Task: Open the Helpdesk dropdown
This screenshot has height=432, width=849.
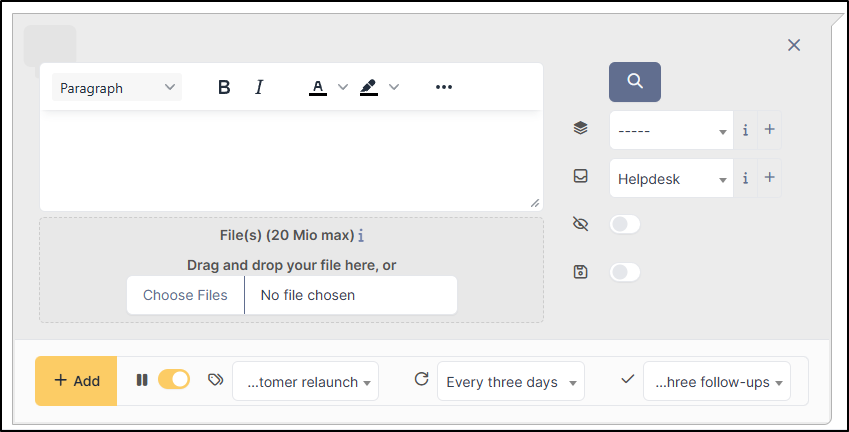Action: 671,179
